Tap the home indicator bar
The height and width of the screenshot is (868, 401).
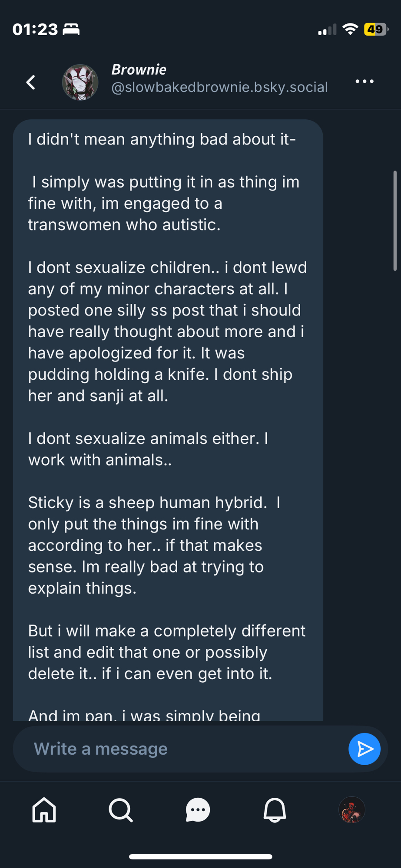point(200,857)
